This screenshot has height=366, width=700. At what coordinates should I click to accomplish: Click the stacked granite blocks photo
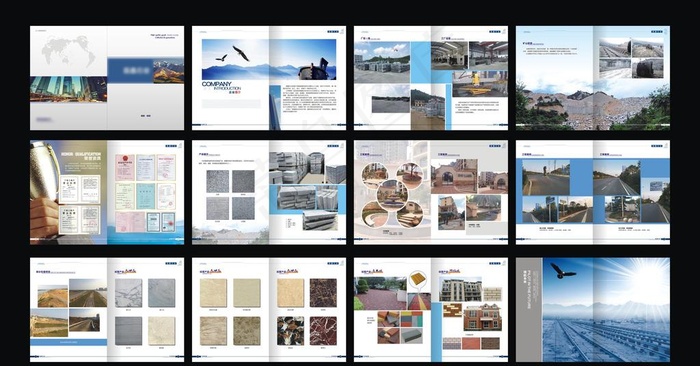(308, 168)
